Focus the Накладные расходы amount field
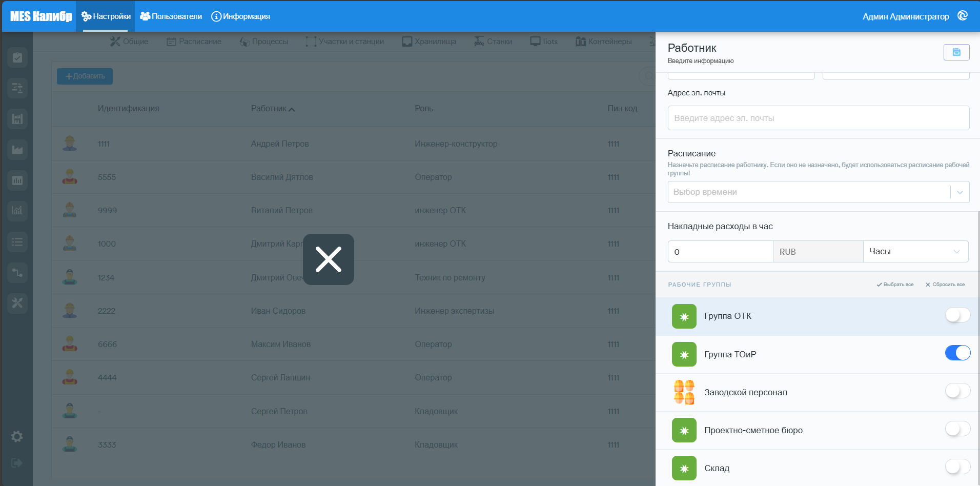Viewport: 980px width, 486px height. tap(720, 251)
